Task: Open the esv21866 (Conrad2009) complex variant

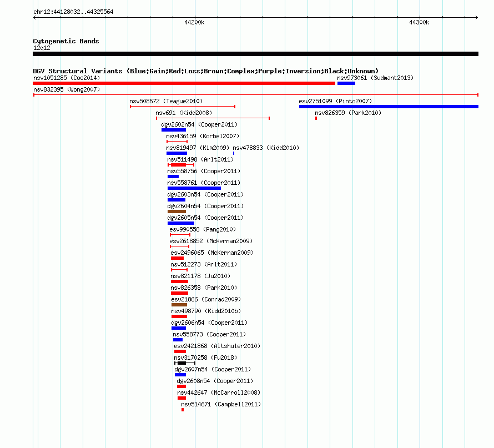Action: pos(179,305)
